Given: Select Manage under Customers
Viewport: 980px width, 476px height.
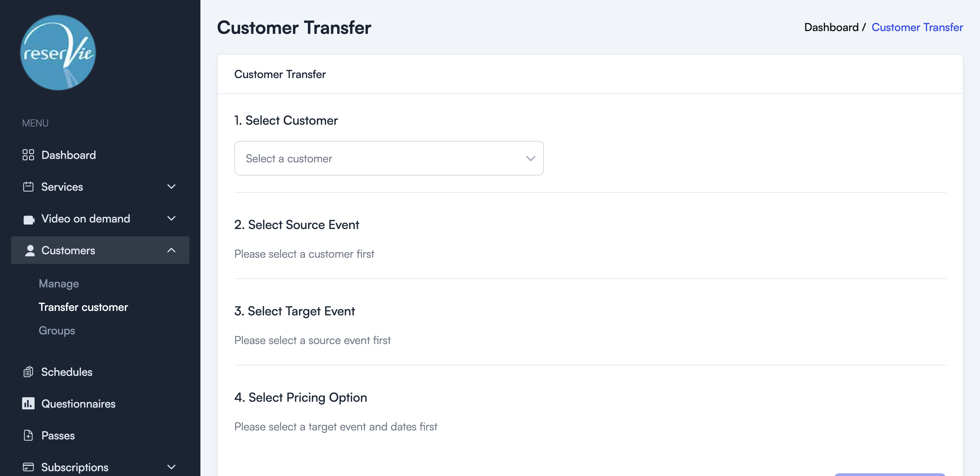Looking at the screenshot, I should pos(59,283).
